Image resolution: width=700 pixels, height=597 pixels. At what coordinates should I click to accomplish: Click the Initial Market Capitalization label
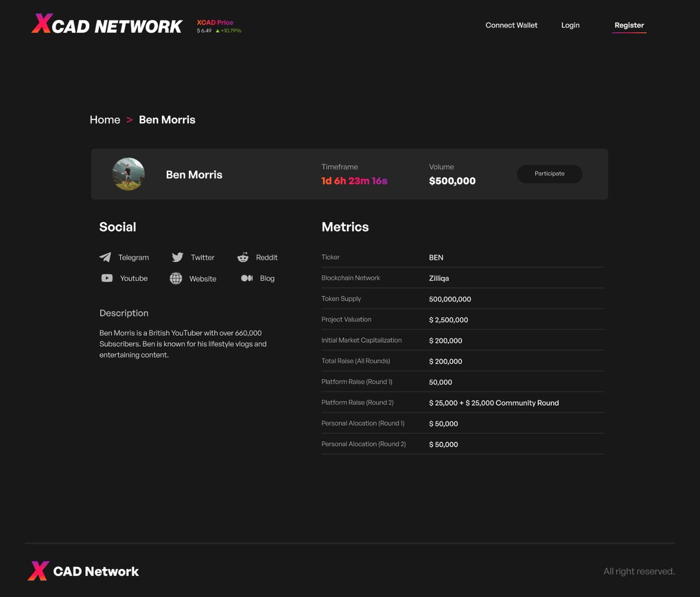click(x=362, y=340)
